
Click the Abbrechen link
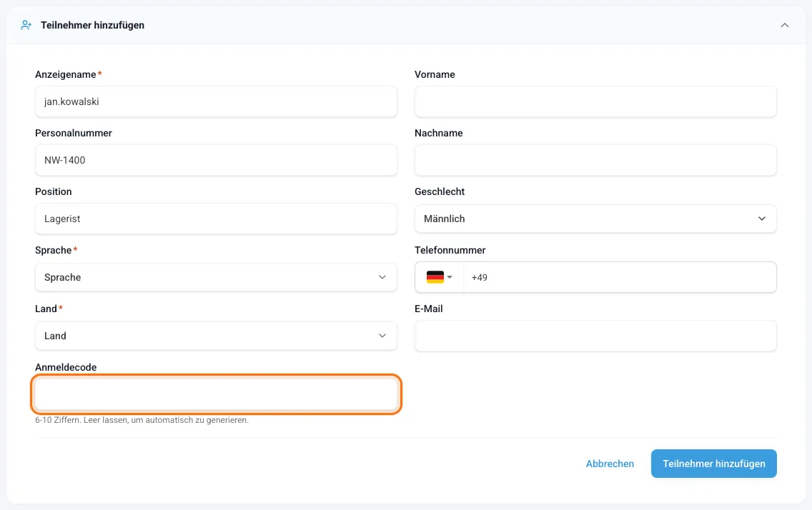tap(610, 464)
